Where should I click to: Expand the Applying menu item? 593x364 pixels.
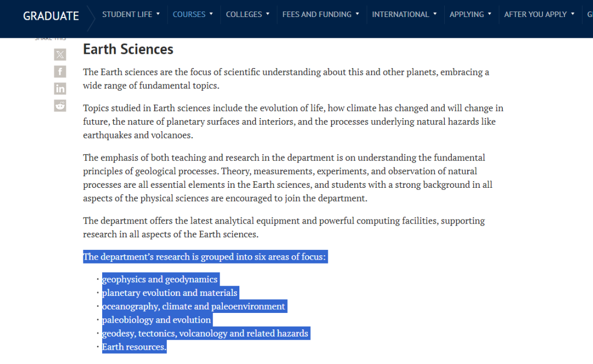471,14
